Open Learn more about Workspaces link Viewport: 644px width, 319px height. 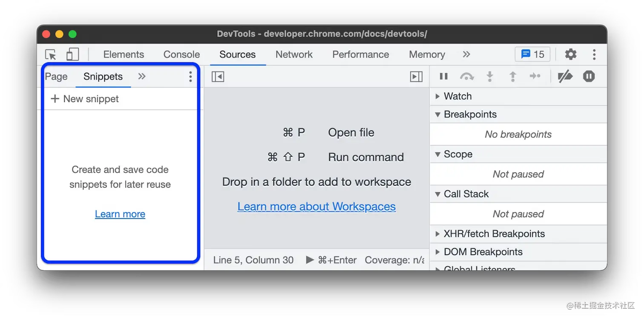click(316, 207)
